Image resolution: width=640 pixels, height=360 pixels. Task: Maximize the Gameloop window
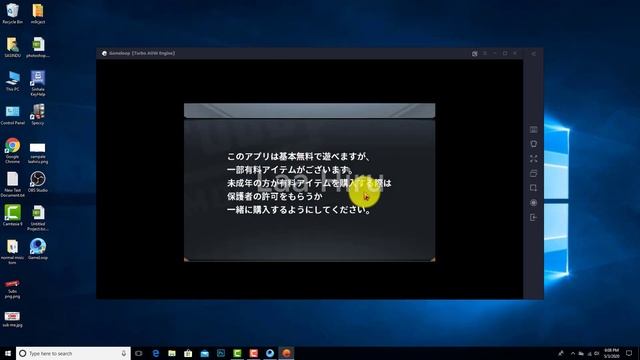pos(505,53)
